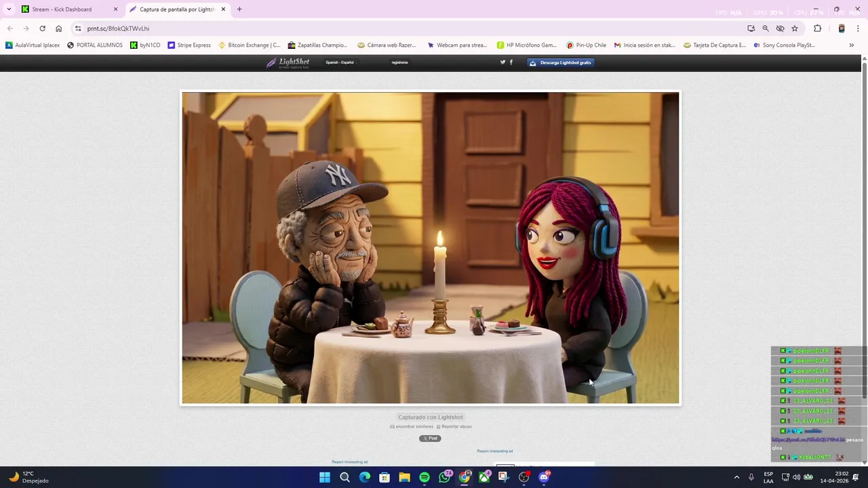The image size is (868, 488).
Task: Open WhatsApp from the taskbar
Action: (444, 477)
